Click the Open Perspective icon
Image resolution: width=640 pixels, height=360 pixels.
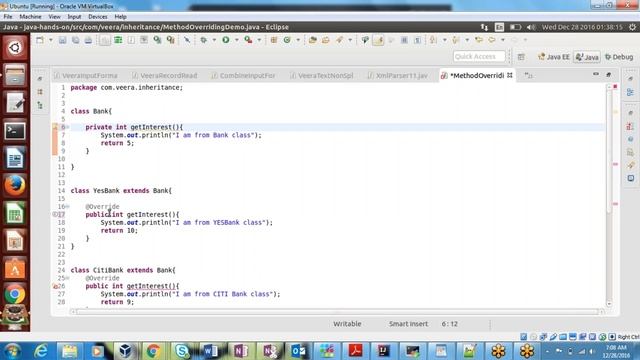pos(521,57)
